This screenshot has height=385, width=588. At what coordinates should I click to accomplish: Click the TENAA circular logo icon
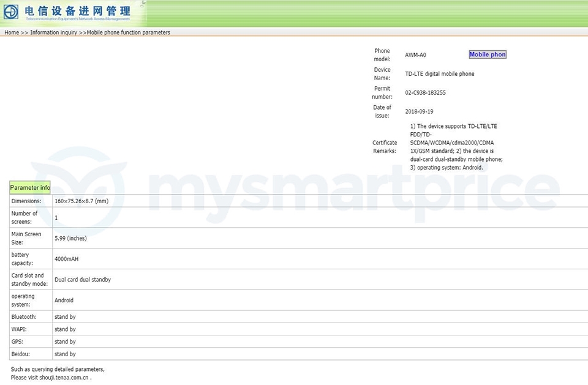point(11,12)
